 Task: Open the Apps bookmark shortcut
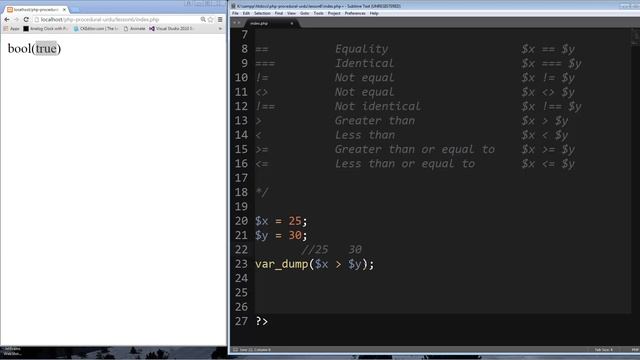click(11, 29)
